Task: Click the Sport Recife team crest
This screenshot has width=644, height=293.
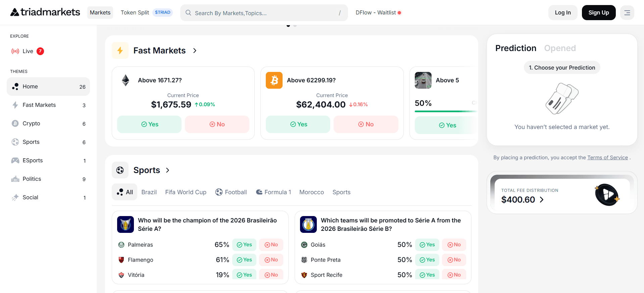Action: click(304, 275)
